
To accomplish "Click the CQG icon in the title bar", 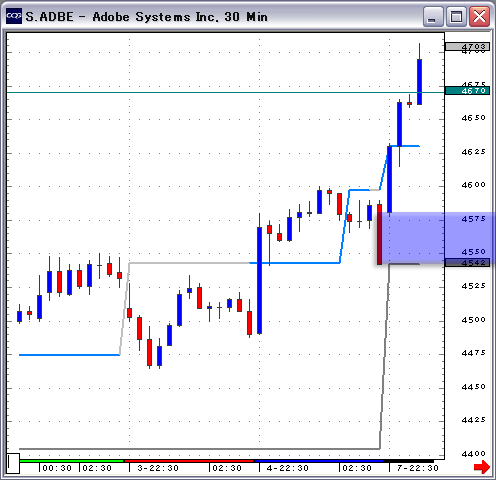I will coord(14,16).
